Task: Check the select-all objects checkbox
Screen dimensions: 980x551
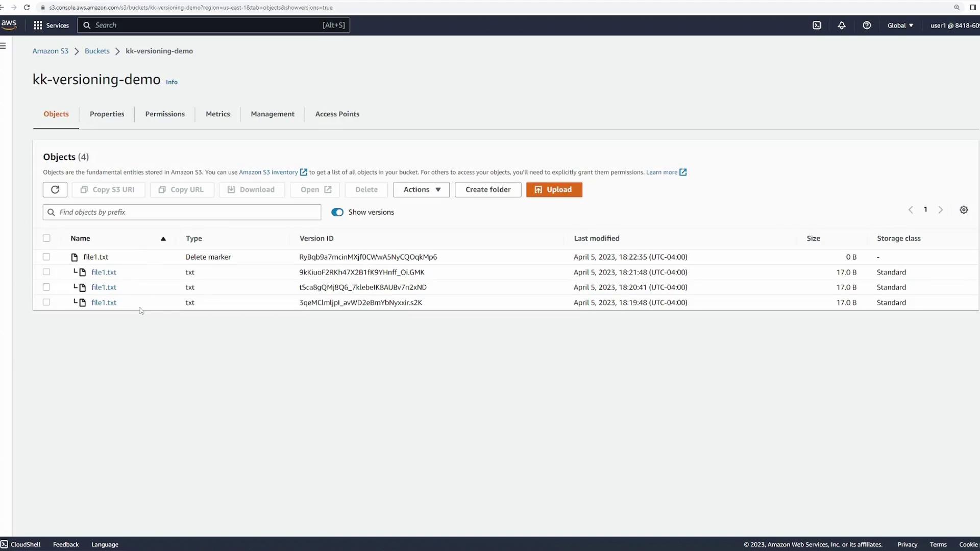Action: pyautogui.click(x=46, y=238)
